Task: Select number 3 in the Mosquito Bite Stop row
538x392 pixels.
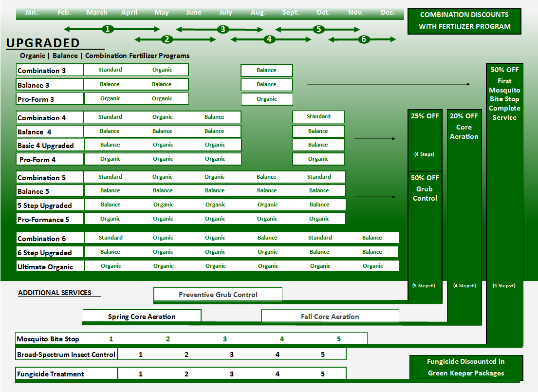Action: [x=225, y=339]
